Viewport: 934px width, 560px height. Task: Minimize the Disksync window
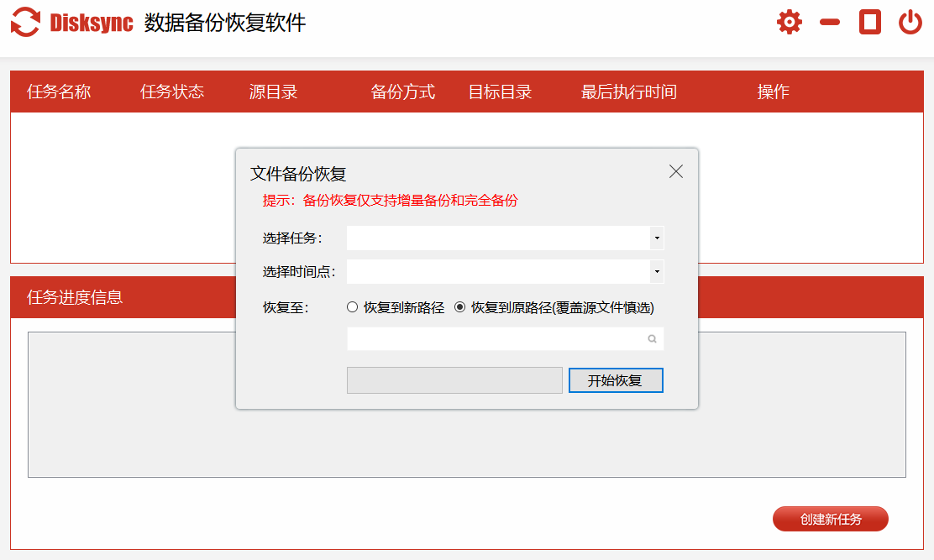[x=829, y=22]
